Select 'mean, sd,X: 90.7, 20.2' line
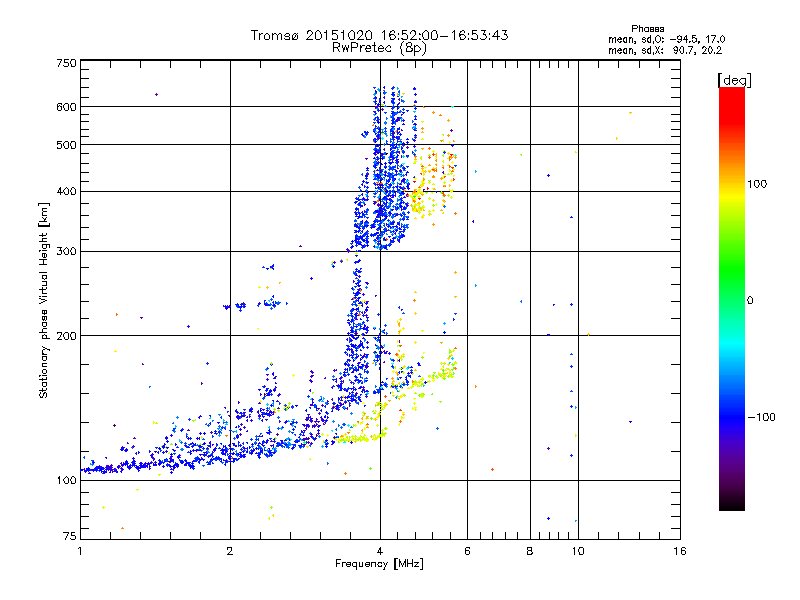Screen dimensions: 800x600 [x=665, y=50]
